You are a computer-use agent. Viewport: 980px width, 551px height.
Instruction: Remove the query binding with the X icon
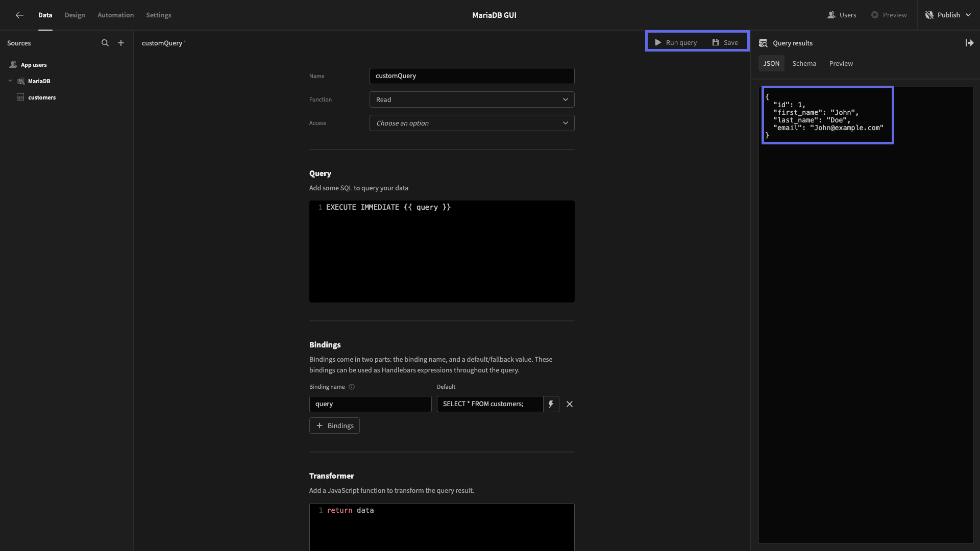click(x=570, y=404)
